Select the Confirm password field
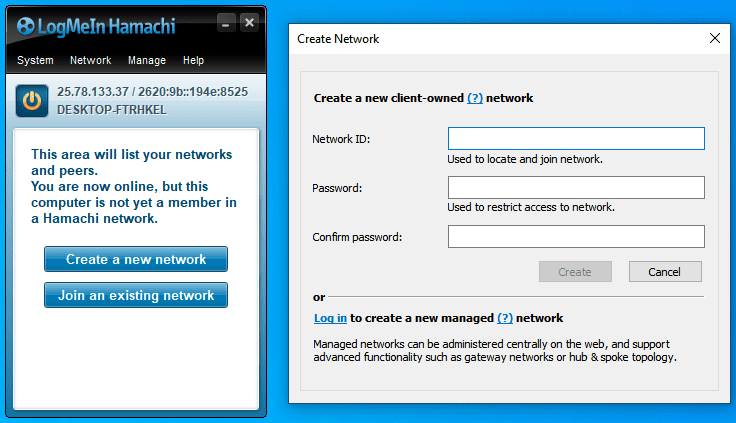 [x=576, y=236]
